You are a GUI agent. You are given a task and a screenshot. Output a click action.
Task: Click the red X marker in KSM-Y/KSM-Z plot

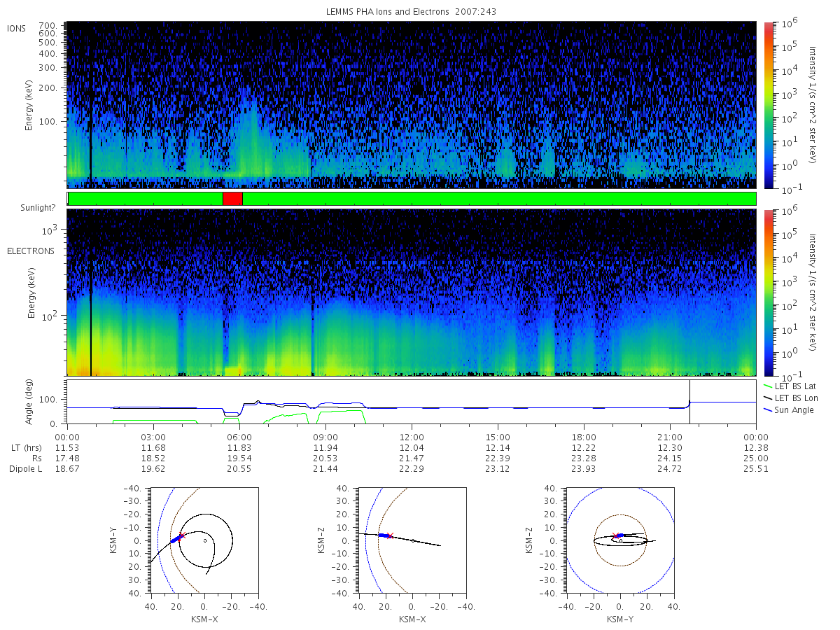coord(615,535)
